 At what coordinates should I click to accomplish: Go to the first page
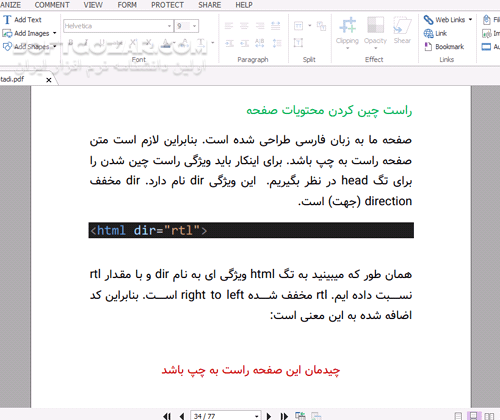click(x=167, y=416)
